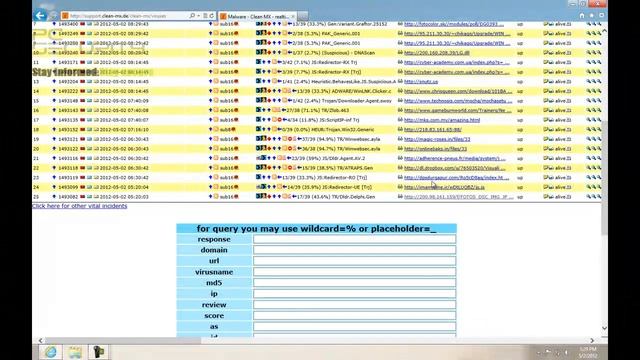Click the binoculars icon beside mks.com.my link
The width and height of the screenshot is (640, 360).
(x=400, y=120)
